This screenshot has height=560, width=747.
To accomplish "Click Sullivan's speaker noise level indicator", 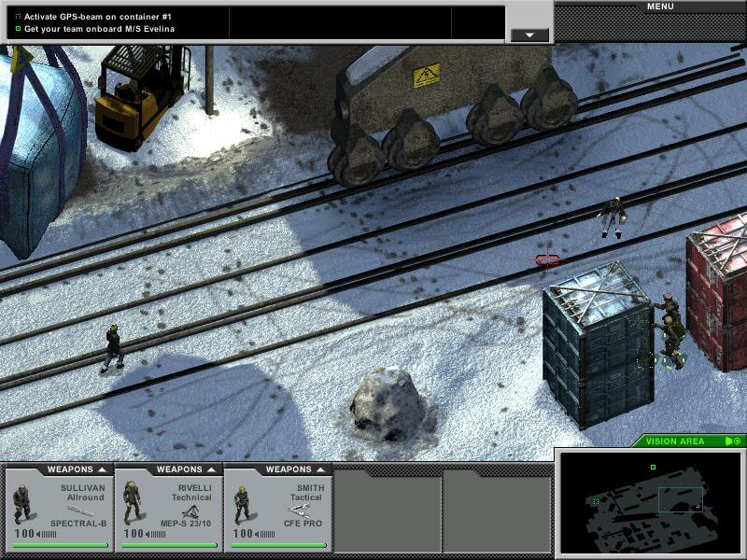I will coord(46,534).
